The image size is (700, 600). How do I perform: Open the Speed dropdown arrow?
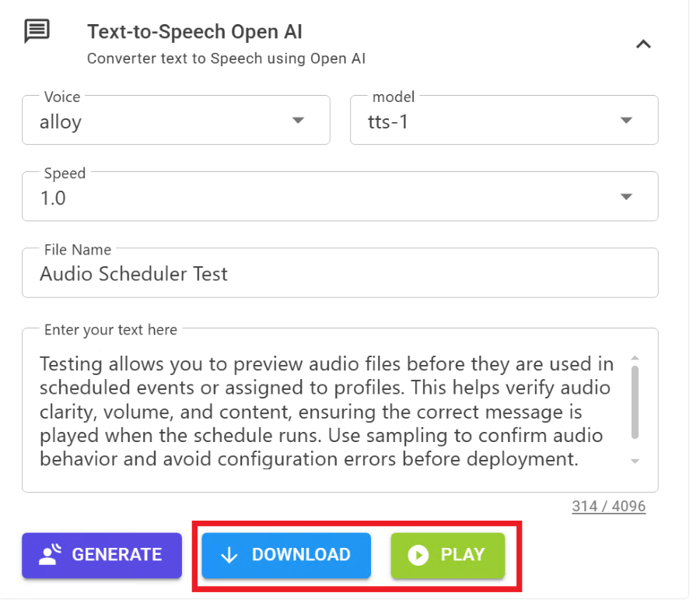pos(626,197)
